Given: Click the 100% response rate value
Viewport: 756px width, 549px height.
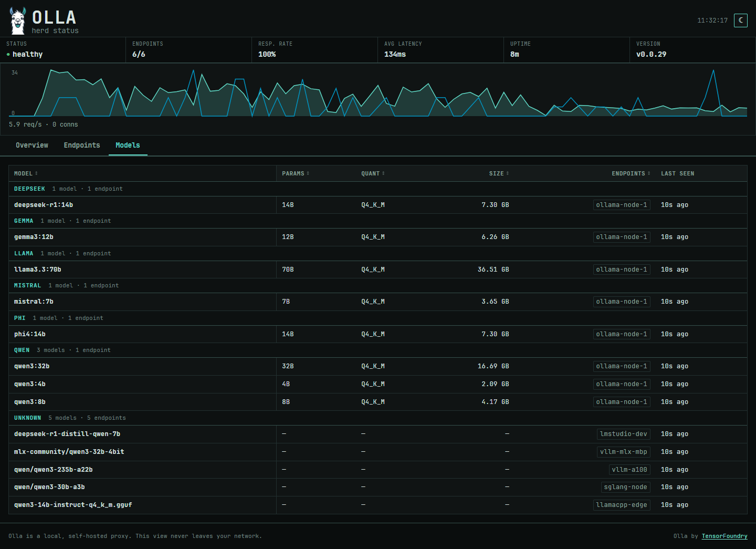Looking at the screenshot, I should point(267,54).
